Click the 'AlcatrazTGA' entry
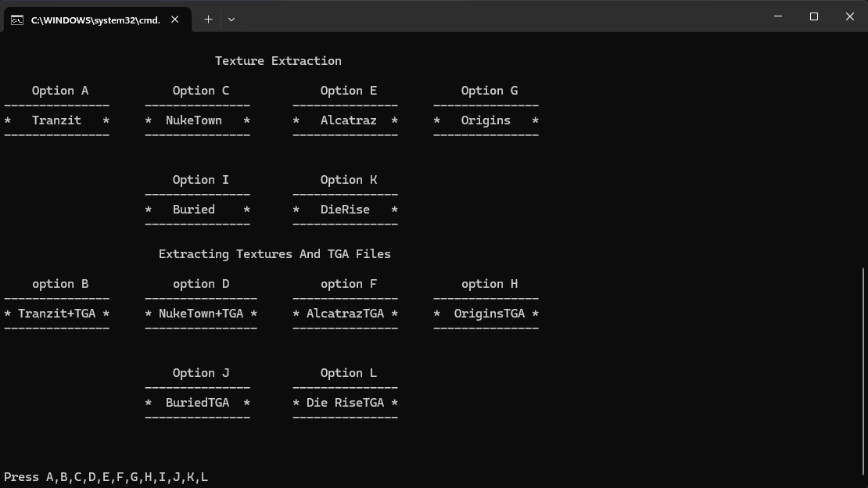Image resolution: width=868 pixels, height=488 pixels. point(345,314)
